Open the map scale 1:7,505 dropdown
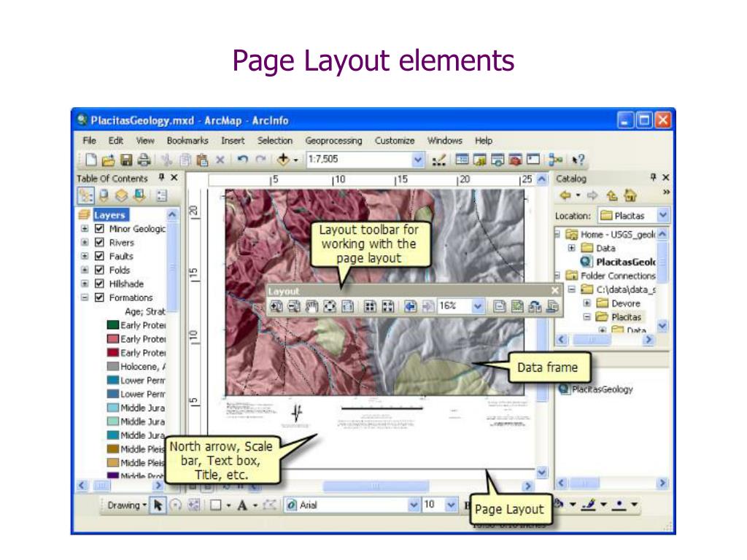 point(418,160)
